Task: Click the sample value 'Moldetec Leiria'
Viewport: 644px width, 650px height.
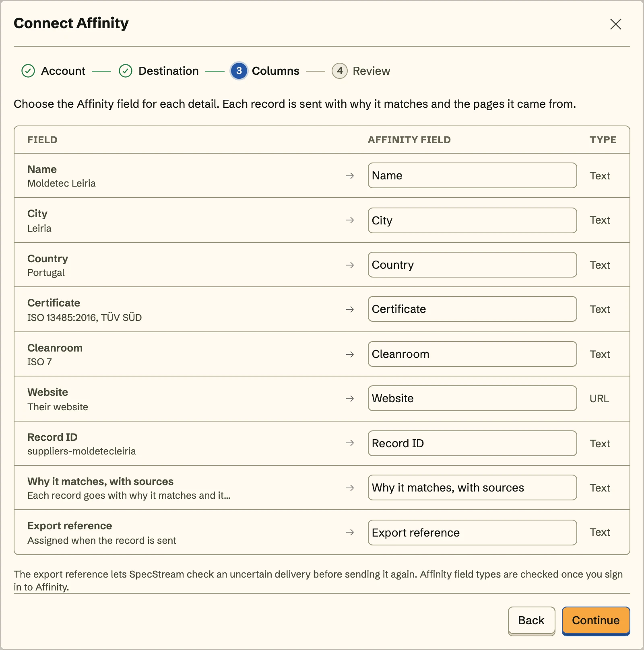Action: coord(62,183)
